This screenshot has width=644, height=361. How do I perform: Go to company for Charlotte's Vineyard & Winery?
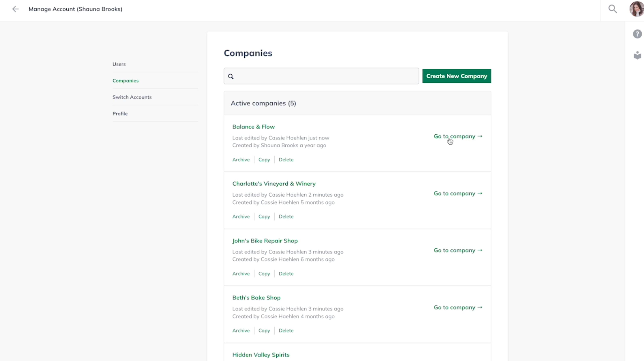click(x=458, y=193)
